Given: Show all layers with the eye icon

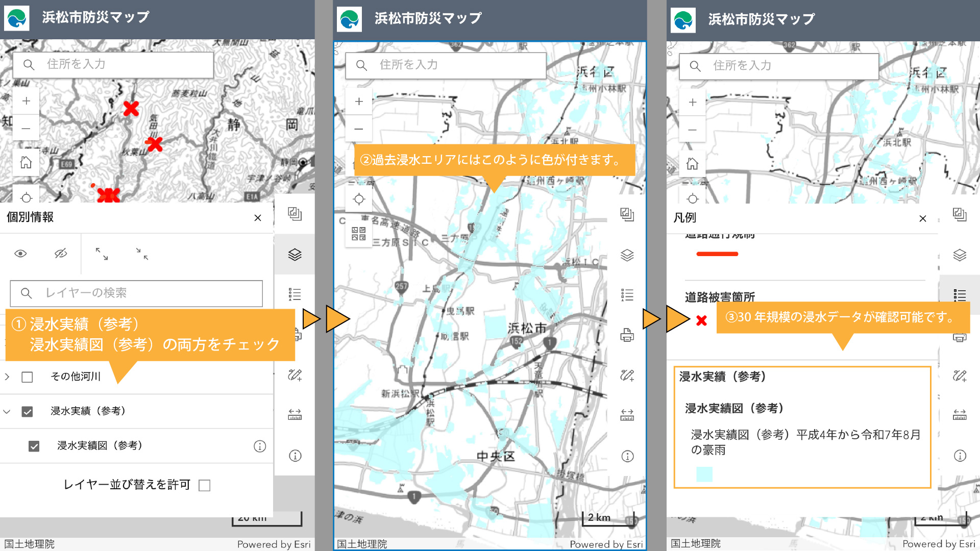Looking at the screenshot, I should 20,254.
